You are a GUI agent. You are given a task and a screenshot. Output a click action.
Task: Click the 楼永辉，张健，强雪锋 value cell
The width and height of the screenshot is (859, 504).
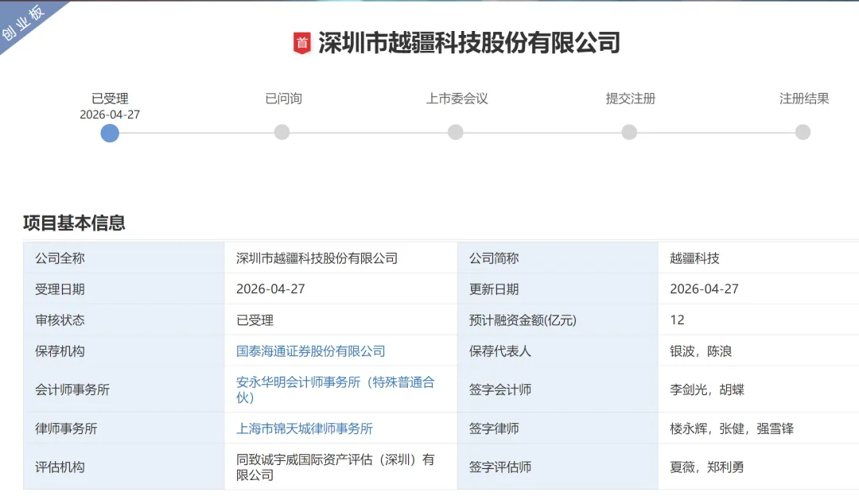tap(758, 428)
